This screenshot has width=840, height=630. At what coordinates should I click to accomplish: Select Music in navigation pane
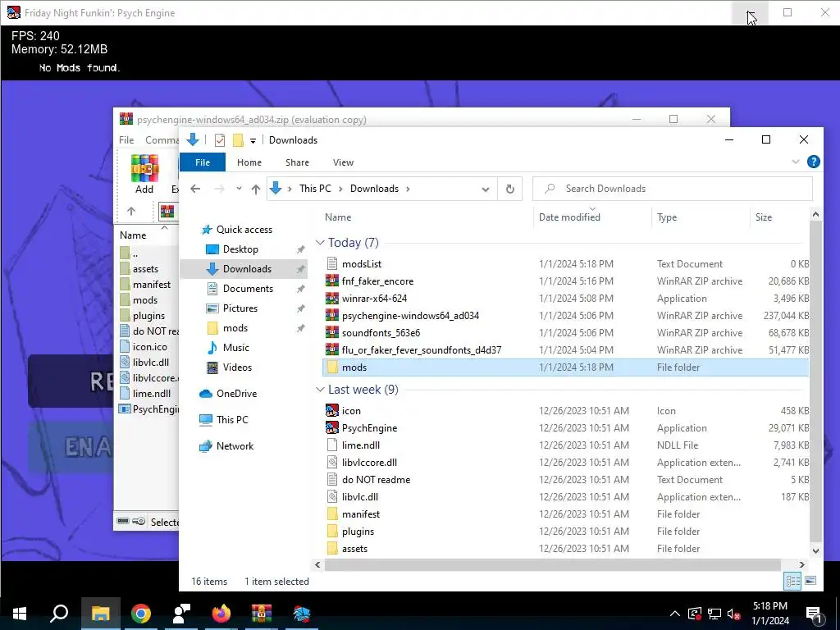[235, 348]
